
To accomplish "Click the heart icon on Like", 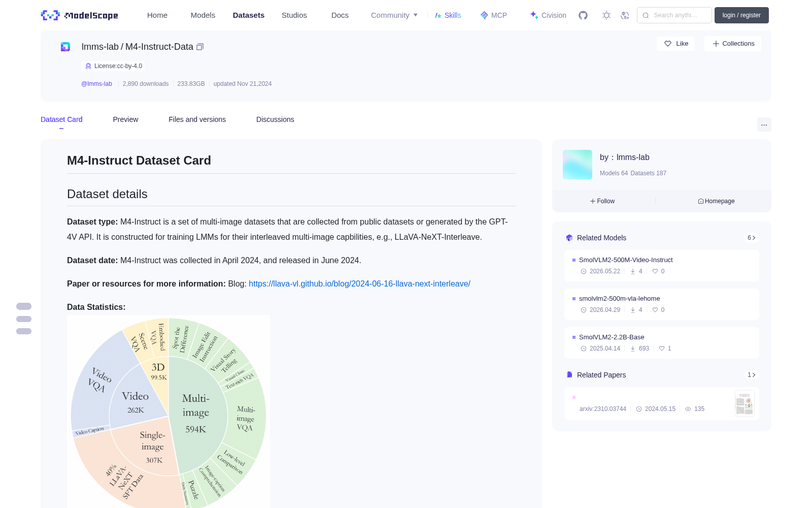I will 668,44.
